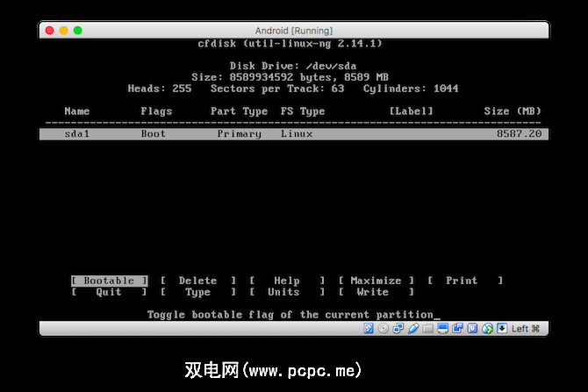Click the FS Type column header

(303, 111)
